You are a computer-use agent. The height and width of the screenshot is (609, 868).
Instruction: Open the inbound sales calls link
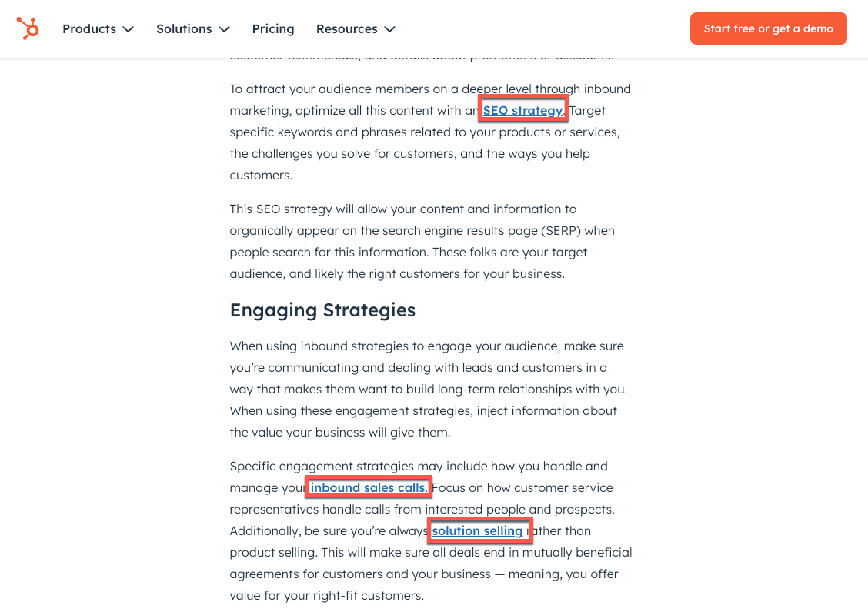368,488
